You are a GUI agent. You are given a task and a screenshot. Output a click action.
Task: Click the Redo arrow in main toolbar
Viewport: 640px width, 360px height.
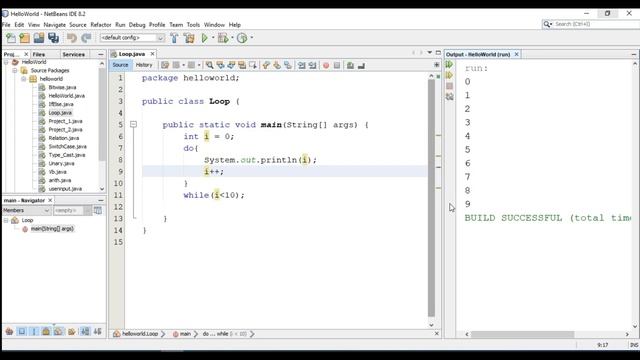click(x=86, y=38)
